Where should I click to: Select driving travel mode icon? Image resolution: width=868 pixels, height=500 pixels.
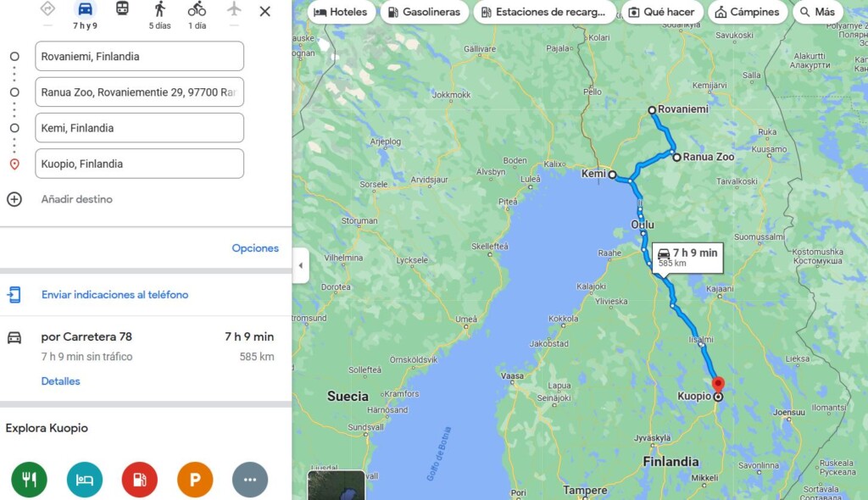pyautogui.click(x=86, y=8)
